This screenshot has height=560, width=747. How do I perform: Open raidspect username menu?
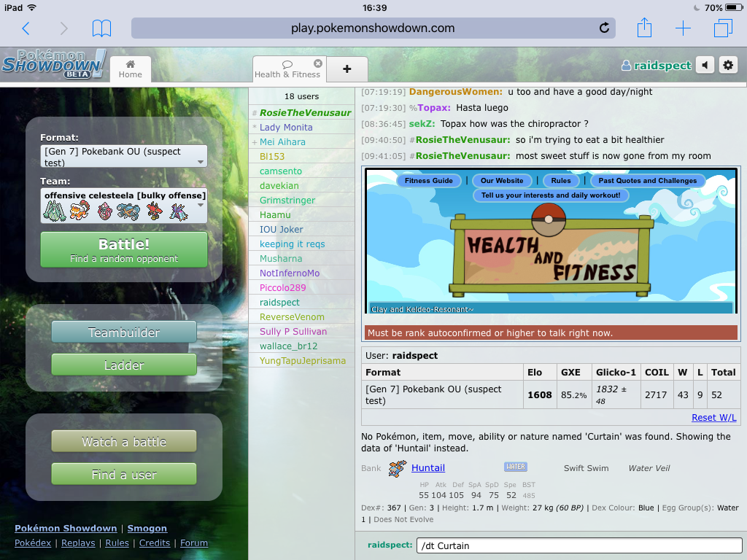(x=655, y=66)
